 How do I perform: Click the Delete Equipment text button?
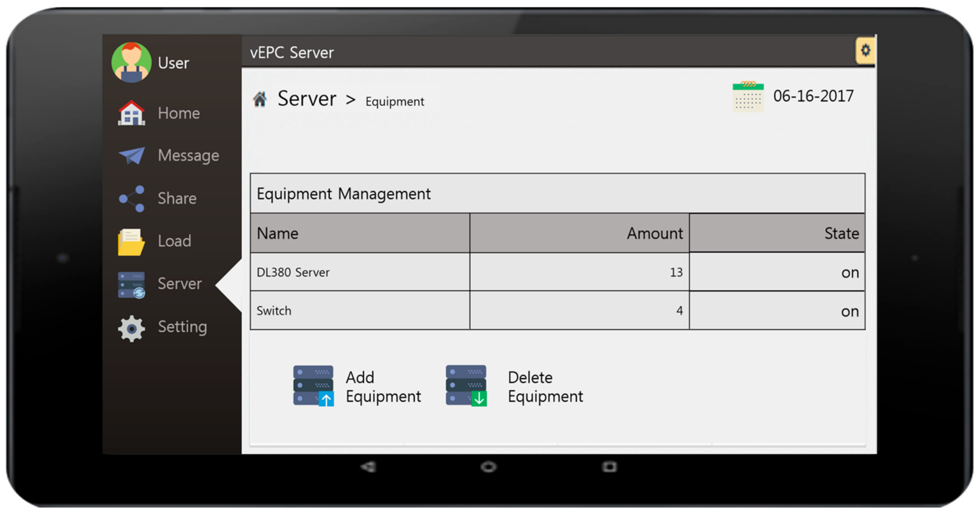pyautogui.click(x=545, y=387)
